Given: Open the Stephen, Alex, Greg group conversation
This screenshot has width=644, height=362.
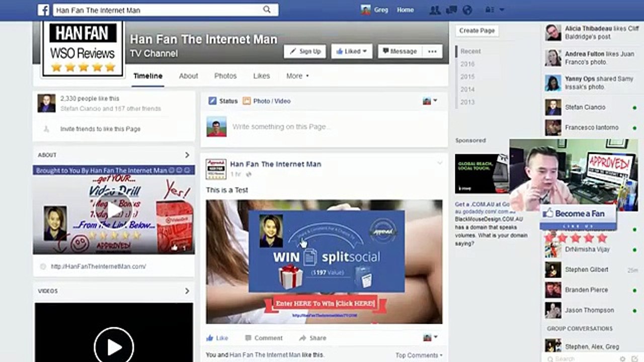Looking at the screenshot, I should tap(591, 346).
